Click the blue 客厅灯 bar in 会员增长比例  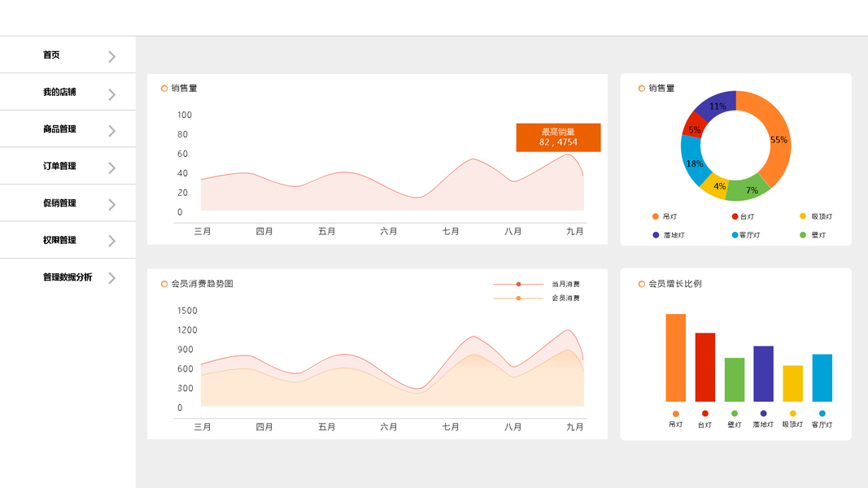coord(822,378)
